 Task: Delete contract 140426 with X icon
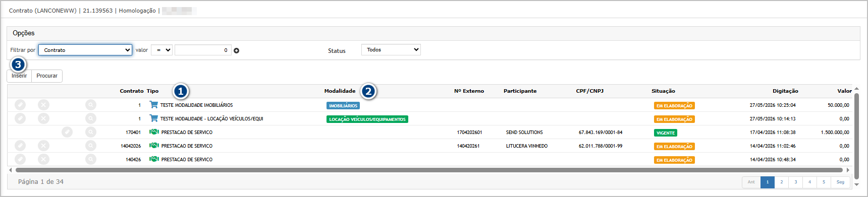44,159
